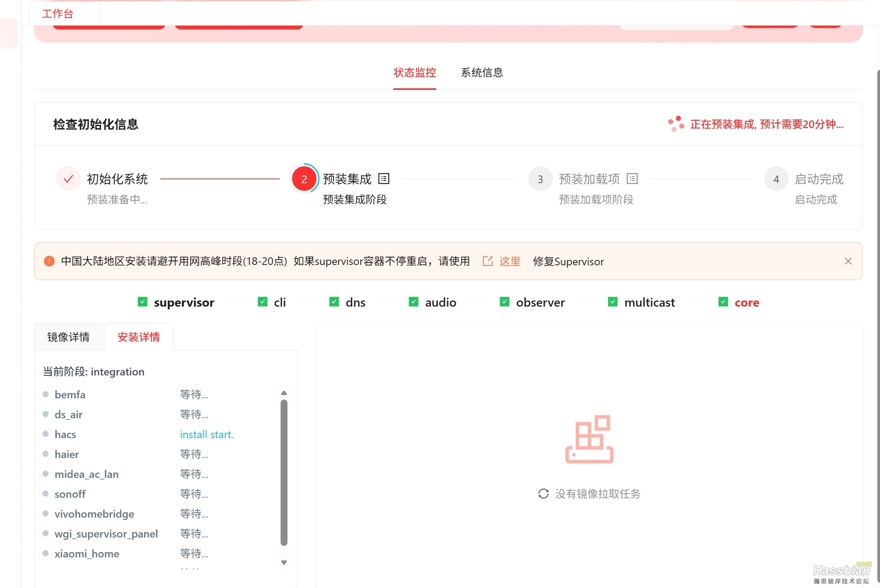Click the loading dots icon beside 正在预装集成
This screenshot has width=880, height=588.
pos(676,124)
